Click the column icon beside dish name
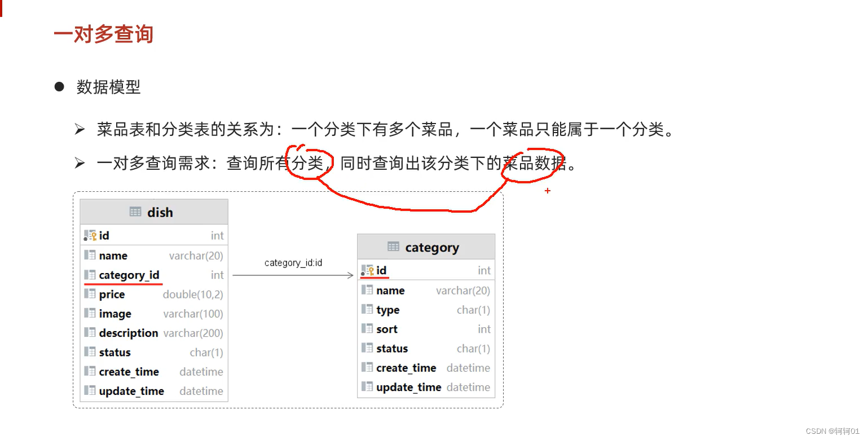This screenshot has height=440, width=868. coord(90,255)
